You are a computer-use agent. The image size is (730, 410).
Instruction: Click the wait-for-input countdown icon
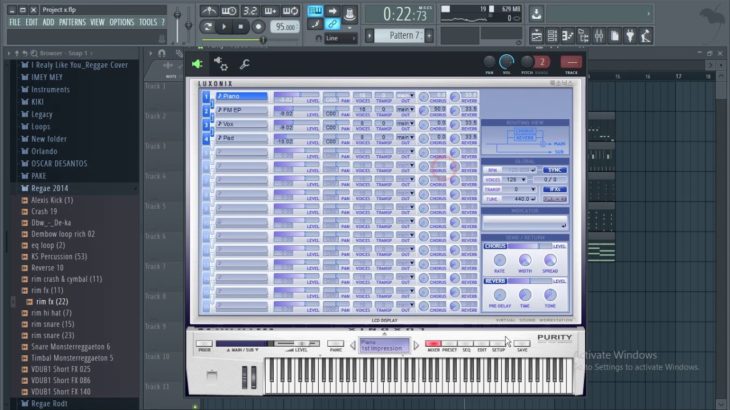(229, 10)
